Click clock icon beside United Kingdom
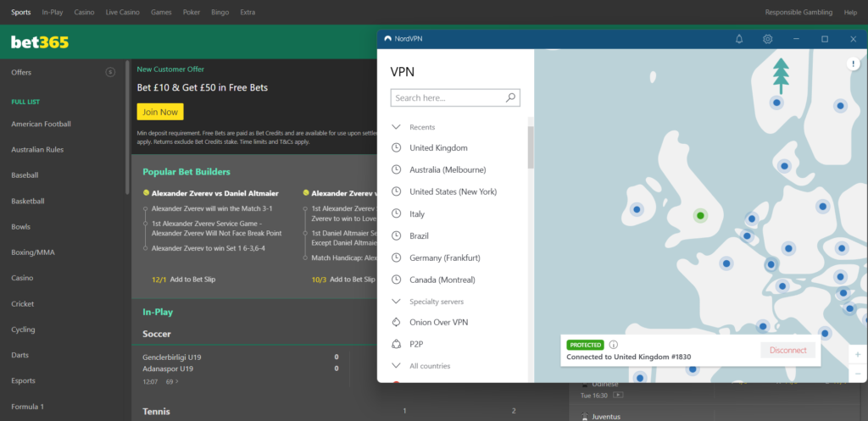Screen dimensions: 868x421 point(396,147)
